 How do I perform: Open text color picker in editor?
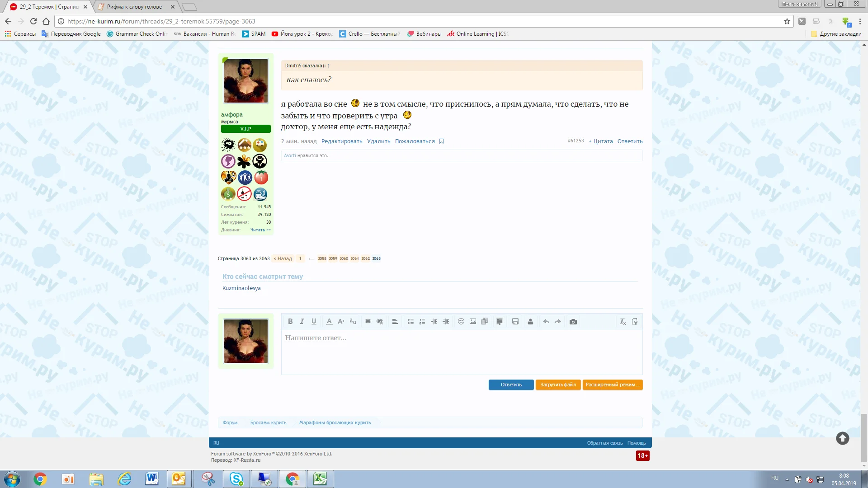point(329,322)
